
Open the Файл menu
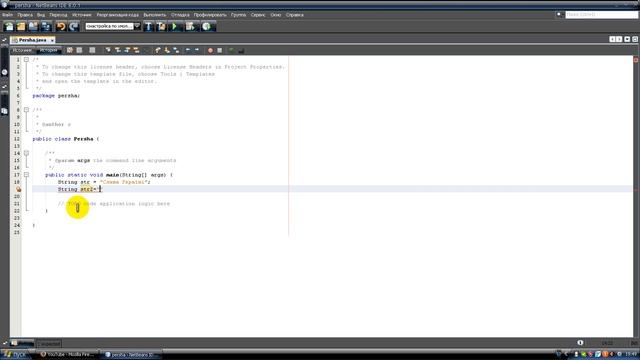[7, 15]
